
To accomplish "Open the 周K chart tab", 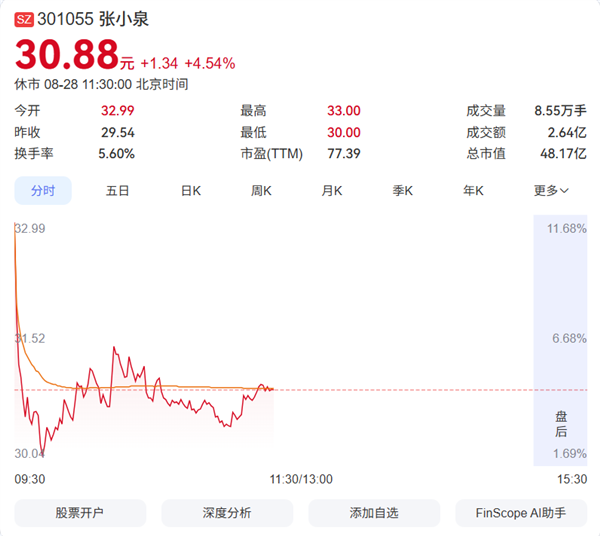I will pos(261,191).
